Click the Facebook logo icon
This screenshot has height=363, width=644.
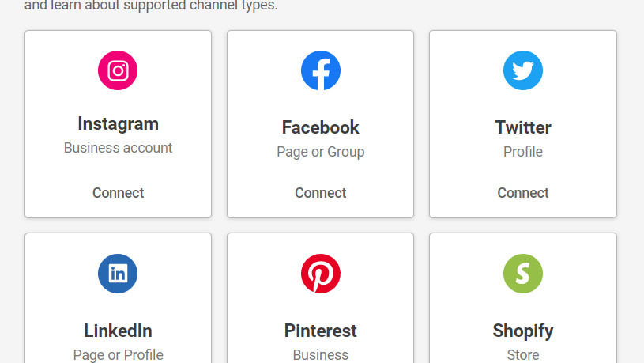320,70
